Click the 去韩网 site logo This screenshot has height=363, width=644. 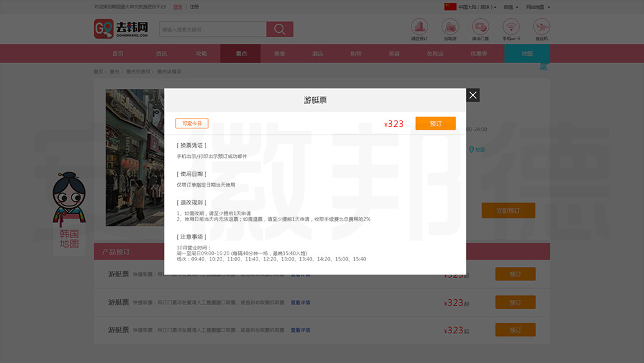[x=122, y=29]
